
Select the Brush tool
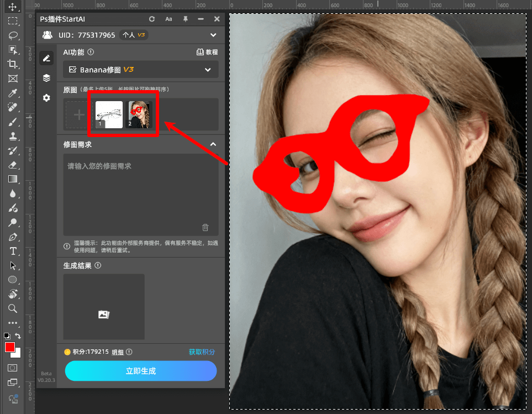(13, 122)
